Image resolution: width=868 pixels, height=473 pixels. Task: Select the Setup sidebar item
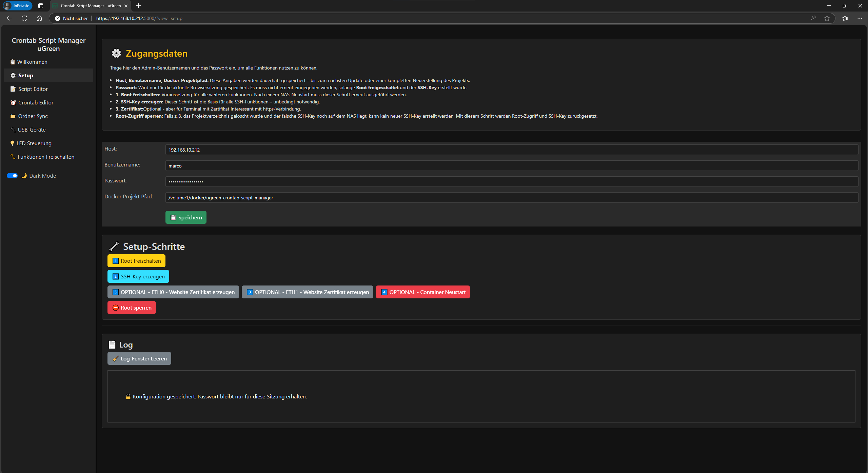coord(48,75)
